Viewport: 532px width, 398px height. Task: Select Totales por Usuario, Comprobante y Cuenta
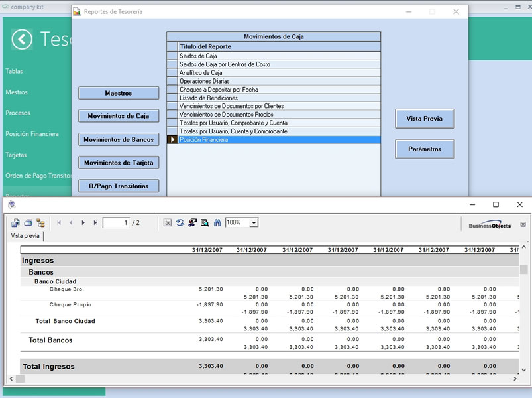(280, 123)
